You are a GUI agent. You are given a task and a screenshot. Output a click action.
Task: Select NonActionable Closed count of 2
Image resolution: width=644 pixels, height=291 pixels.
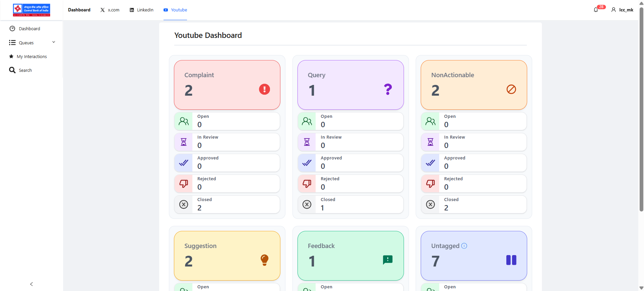(446, 208)
